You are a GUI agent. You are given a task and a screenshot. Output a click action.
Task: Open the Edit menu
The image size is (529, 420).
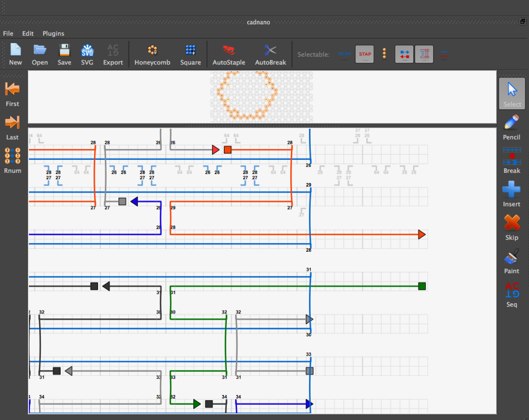tap(28, 34)
